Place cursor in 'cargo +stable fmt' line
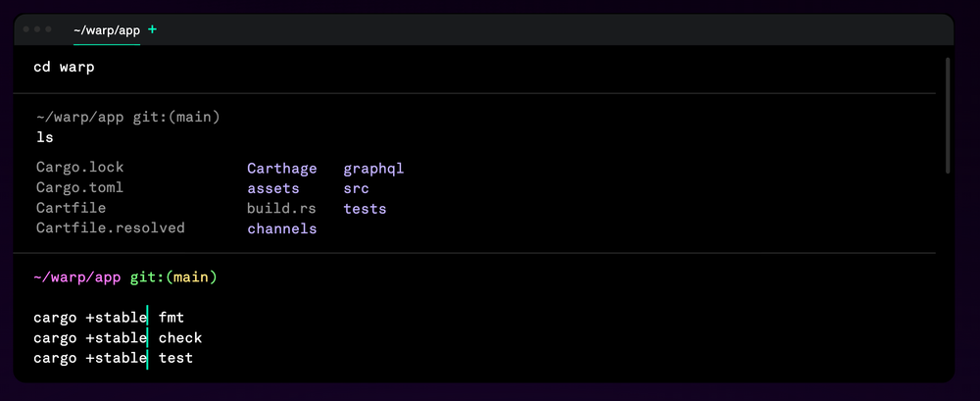The height and width of the screenshot is (401, 980). 110,318
